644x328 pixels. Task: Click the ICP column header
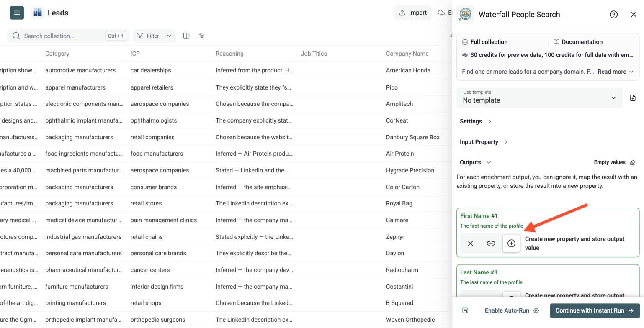pyautogui.click(x=135, y=54)
